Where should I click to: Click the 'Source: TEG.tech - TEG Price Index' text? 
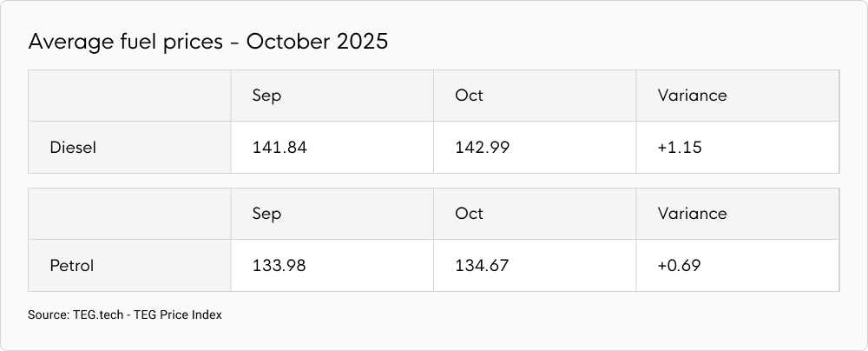(x=125, y=315)
